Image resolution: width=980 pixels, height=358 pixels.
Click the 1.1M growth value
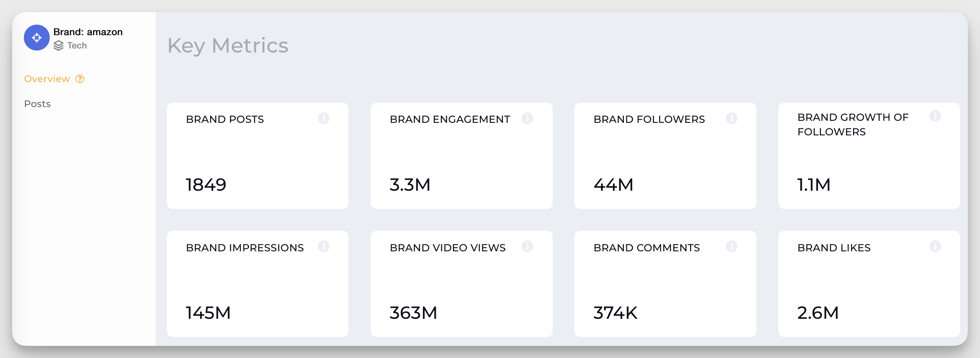tap(814, 185)
